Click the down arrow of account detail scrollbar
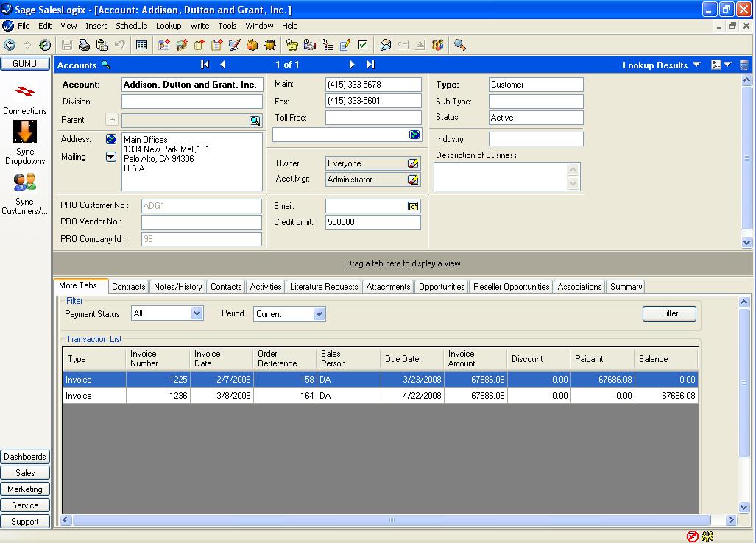 click(x=746, y=242)
